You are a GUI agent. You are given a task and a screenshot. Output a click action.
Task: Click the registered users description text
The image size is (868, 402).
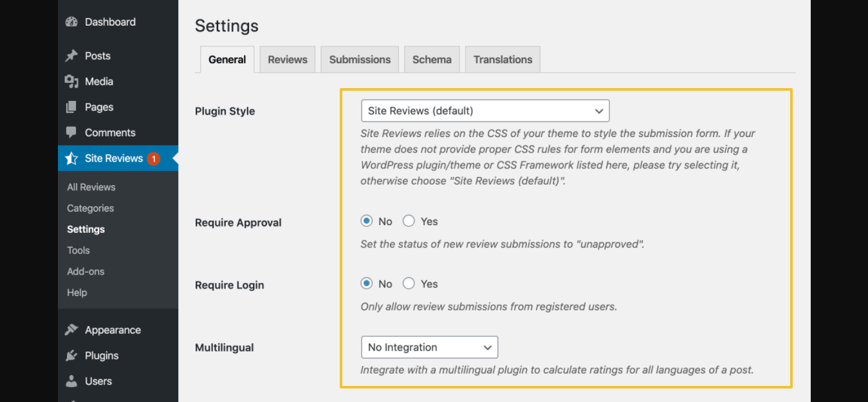coord(488,307)
